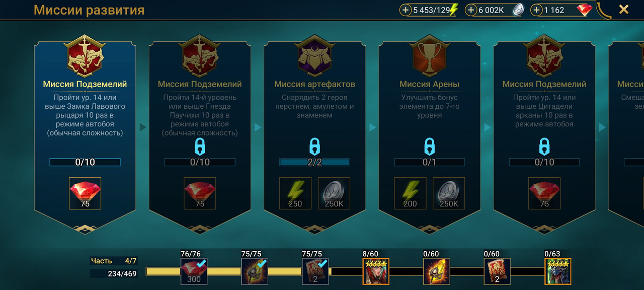The width and height of the screenshot is (644, 290).
Task: Open the active Миссия Подземелий card
Action: 85,133
